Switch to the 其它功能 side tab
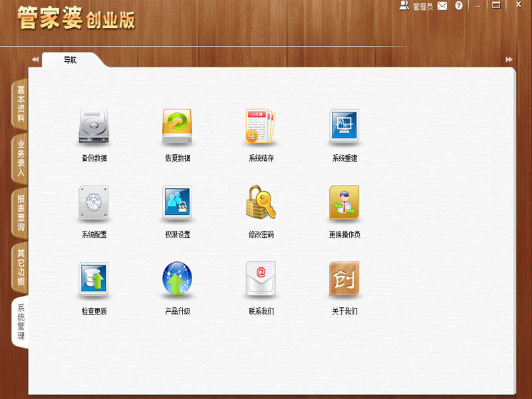This screenshot has height=399, width=532. click(x=21, y=267)
